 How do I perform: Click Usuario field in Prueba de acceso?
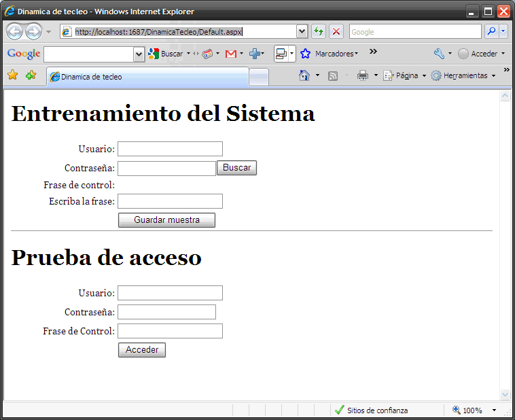pyautogui.click(x=170, y=293)
